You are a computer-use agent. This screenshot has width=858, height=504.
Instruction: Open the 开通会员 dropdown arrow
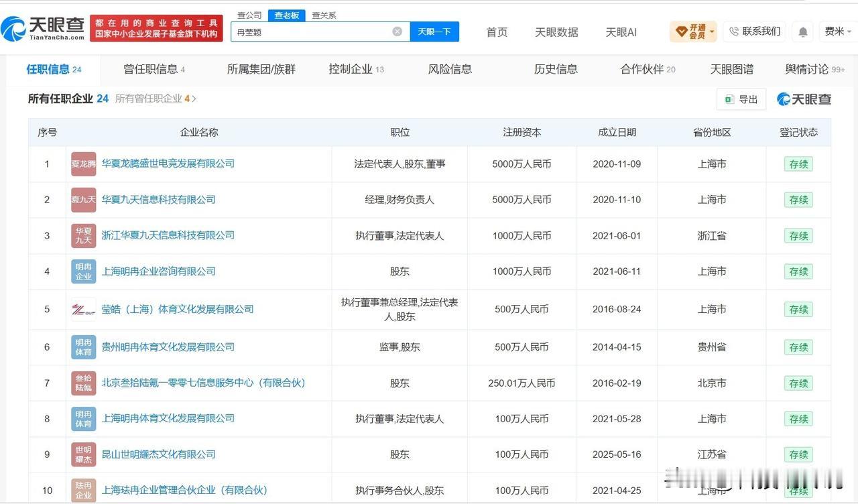[712, 31]
